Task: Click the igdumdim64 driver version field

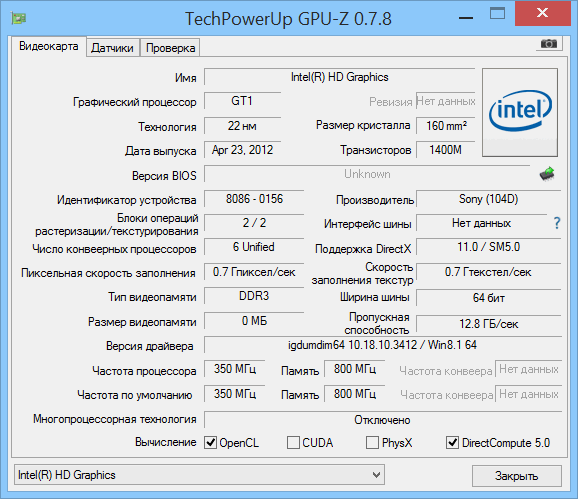Action: (383, 345)
